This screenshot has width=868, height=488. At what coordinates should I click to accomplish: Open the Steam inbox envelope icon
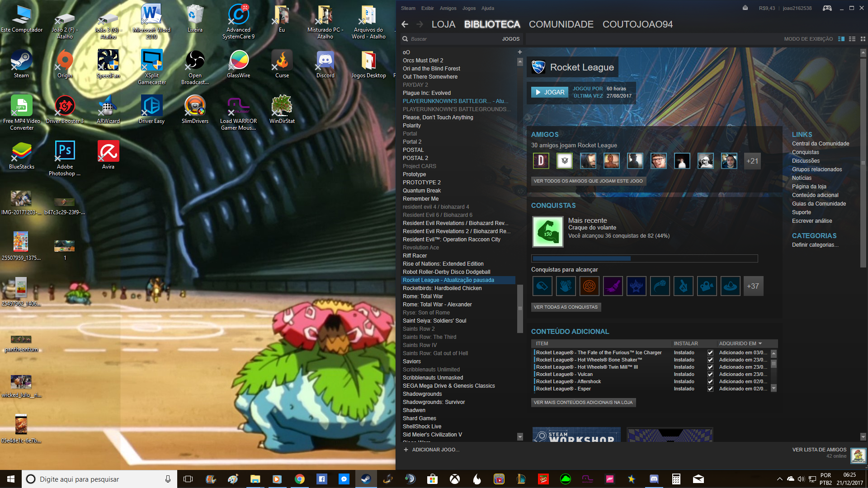745,8
